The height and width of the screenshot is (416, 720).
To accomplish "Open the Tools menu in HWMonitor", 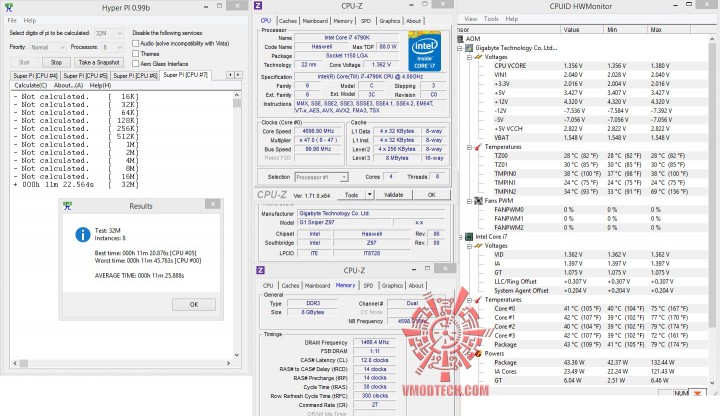I will click(x=491, y=19).
